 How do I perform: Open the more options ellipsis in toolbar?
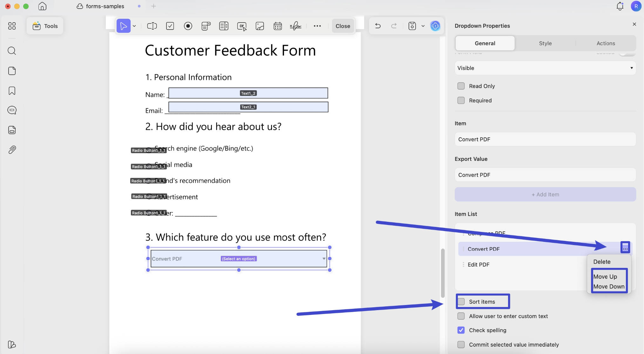(317, 26)
